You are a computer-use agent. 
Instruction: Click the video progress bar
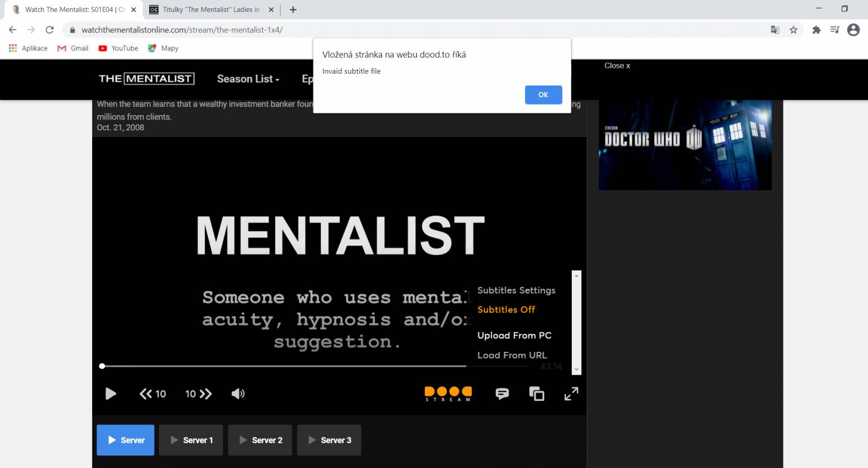315,366
